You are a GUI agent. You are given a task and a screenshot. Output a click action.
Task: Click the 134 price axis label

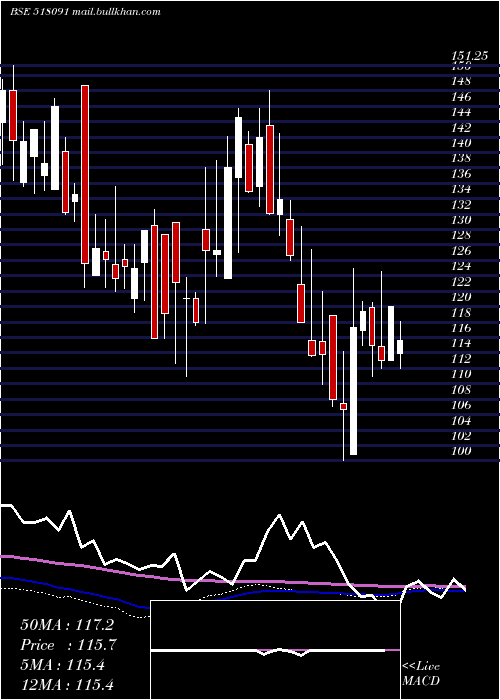coord(461,189)
